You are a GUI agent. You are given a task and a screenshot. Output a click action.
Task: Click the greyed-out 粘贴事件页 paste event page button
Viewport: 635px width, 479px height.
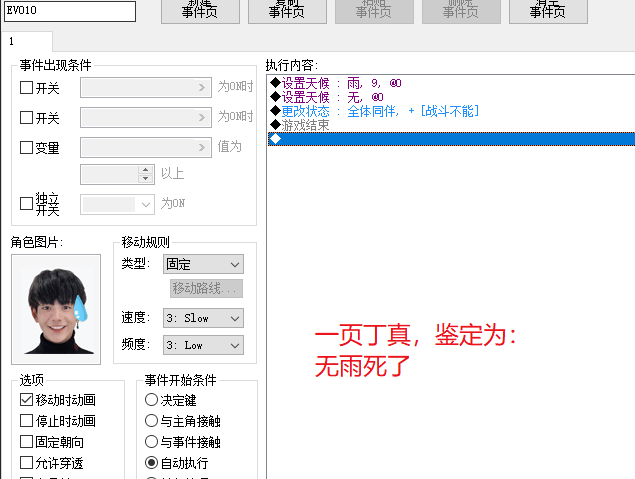[374, 11]
